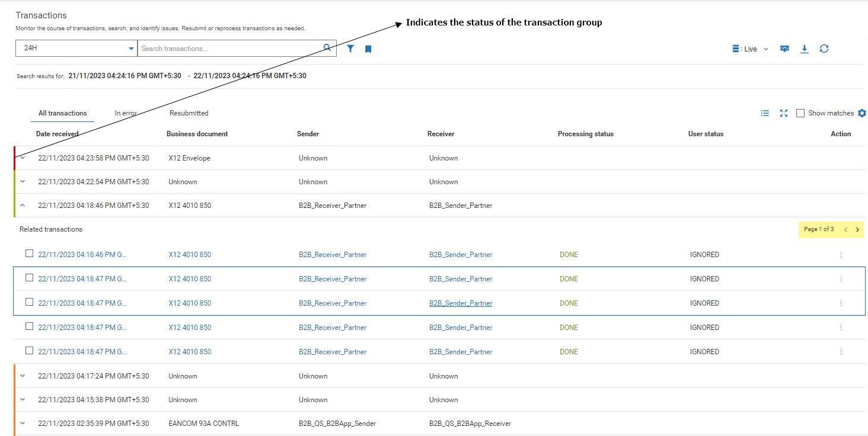Open action menu for 04:18:46 related row
The width and height of the screenshot is (868, 436).
(x=841, y=255)
